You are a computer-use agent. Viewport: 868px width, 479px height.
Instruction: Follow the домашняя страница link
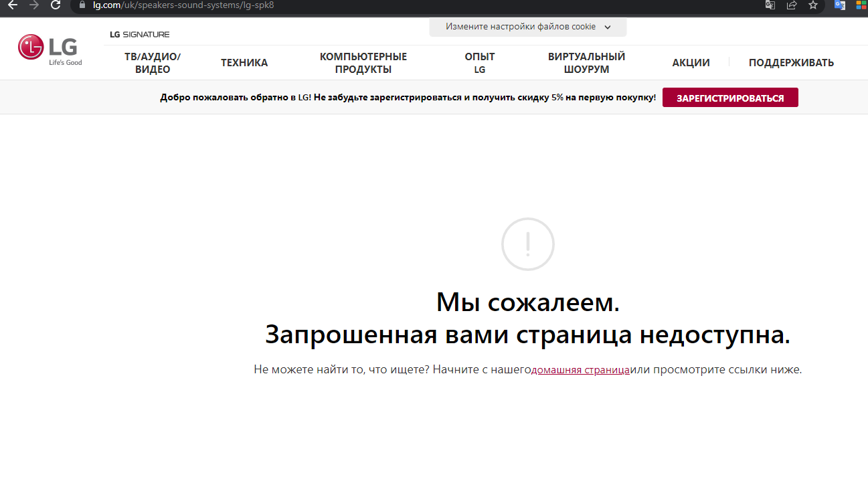(x=580, y=370)
